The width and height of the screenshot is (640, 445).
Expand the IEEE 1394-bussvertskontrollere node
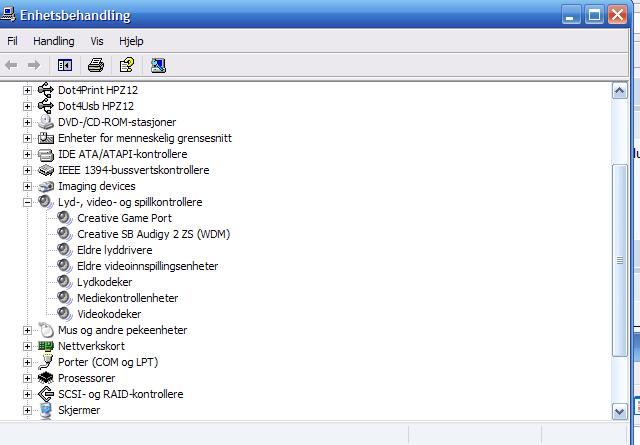(x=27, y=170)
